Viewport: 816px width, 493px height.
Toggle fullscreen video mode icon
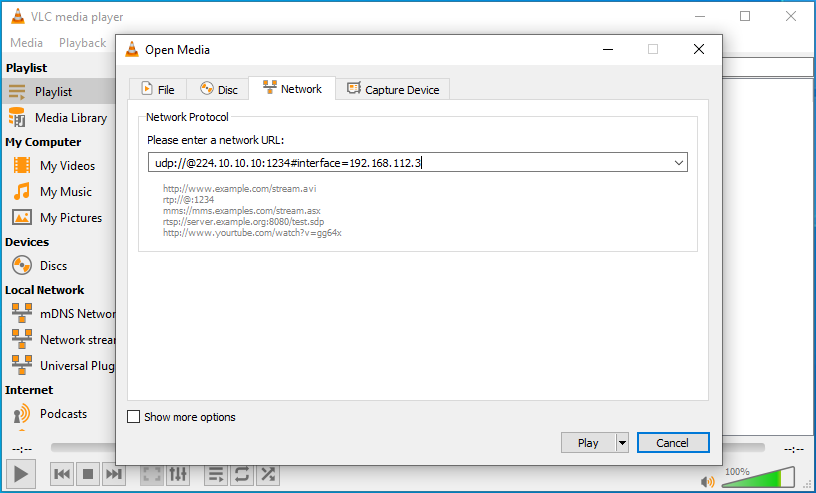151,474
